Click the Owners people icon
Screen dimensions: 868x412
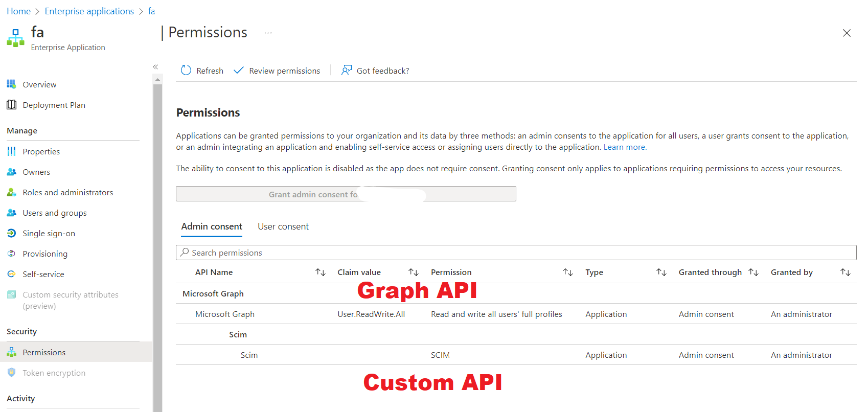point(11,172)
